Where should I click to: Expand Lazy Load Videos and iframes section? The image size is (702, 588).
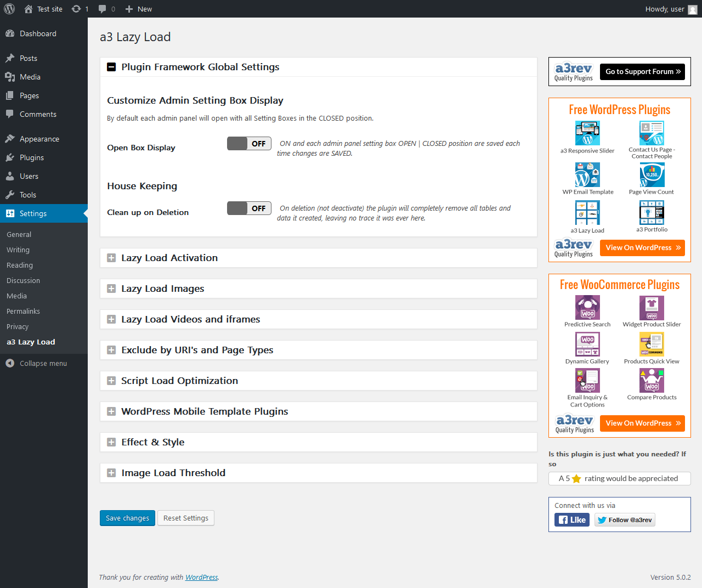coord(111,319)
